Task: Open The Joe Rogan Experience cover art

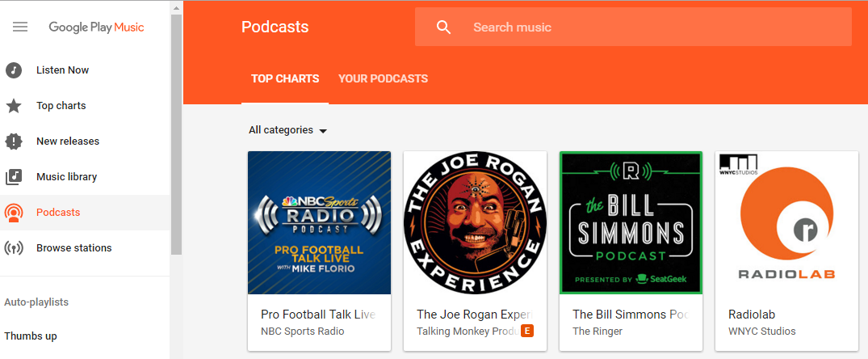Action: [475, 222]
